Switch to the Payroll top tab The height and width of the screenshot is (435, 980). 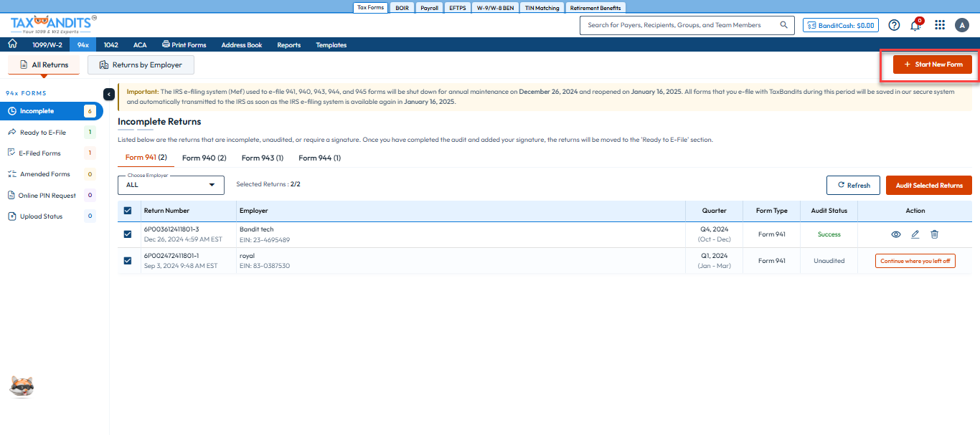(x=429, y=8)
